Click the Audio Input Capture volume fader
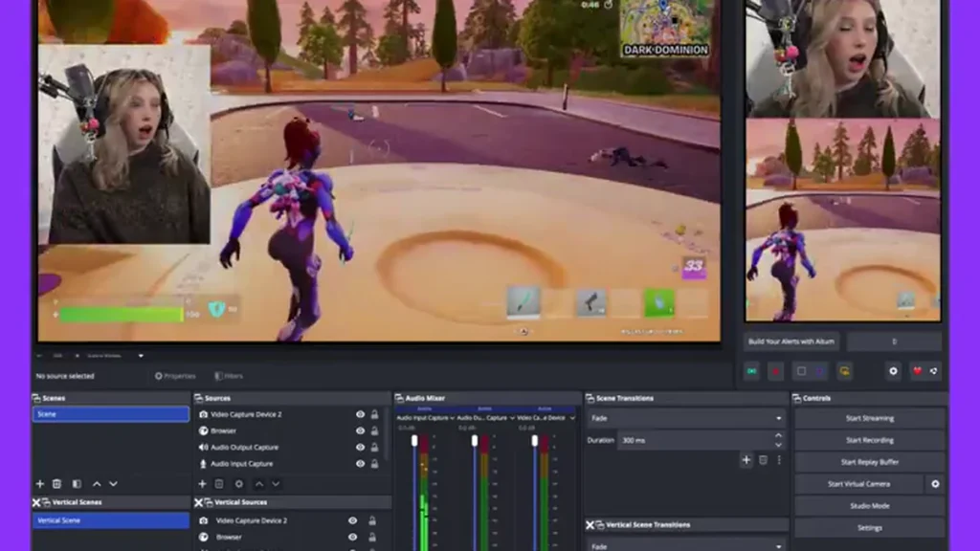This screenshot has height=551, width=980. point(413,441)
